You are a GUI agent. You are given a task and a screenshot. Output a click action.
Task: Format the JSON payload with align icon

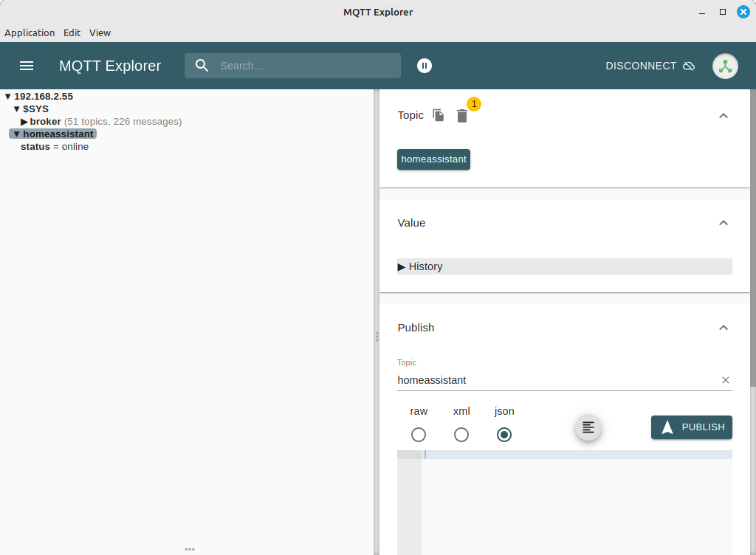pyautogui.click(x=588, y=427)
